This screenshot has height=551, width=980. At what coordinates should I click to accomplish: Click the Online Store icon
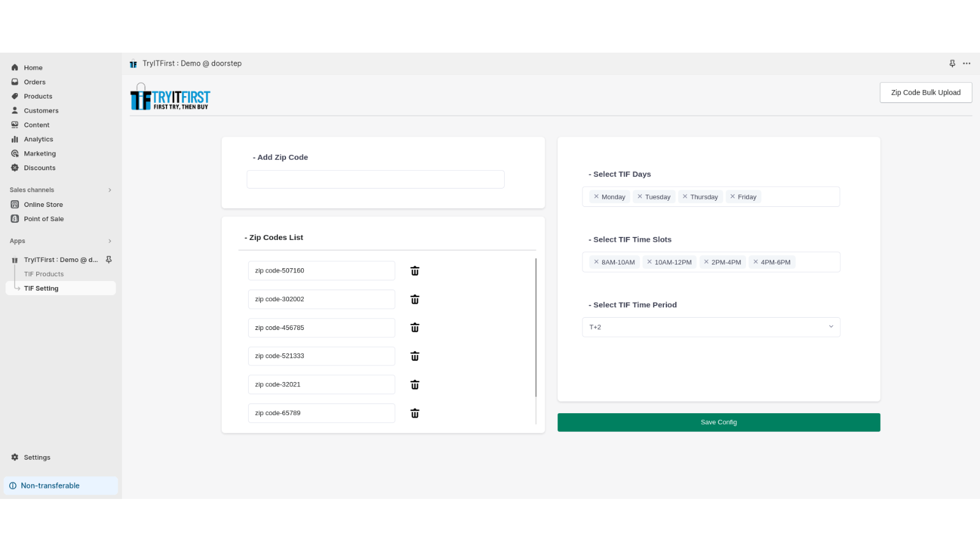(15, 204)
